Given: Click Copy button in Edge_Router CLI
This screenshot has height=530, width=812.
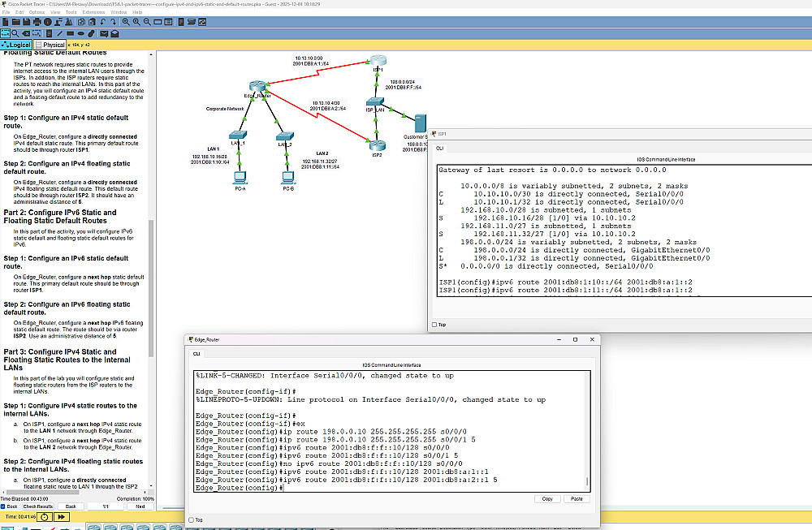Looking at the screenshot, I should pos(547,499).
